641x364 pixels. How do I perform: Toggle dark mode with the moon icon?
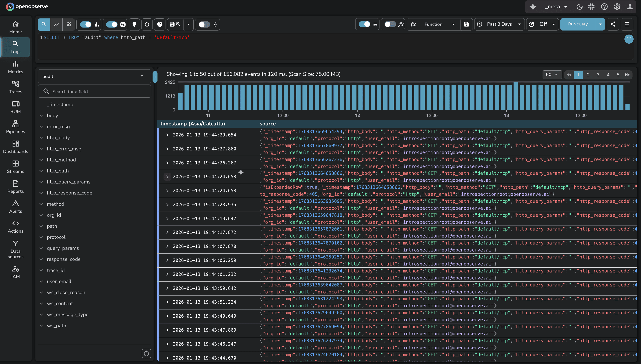click(x=580, y=7)
